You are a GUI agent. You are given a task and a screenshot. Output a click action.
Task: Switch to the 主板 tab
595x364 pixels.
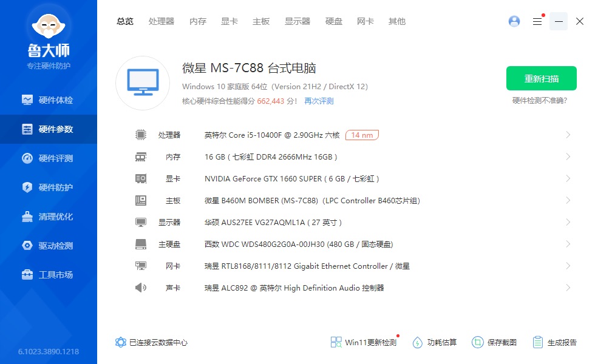[x=261, y=22]
